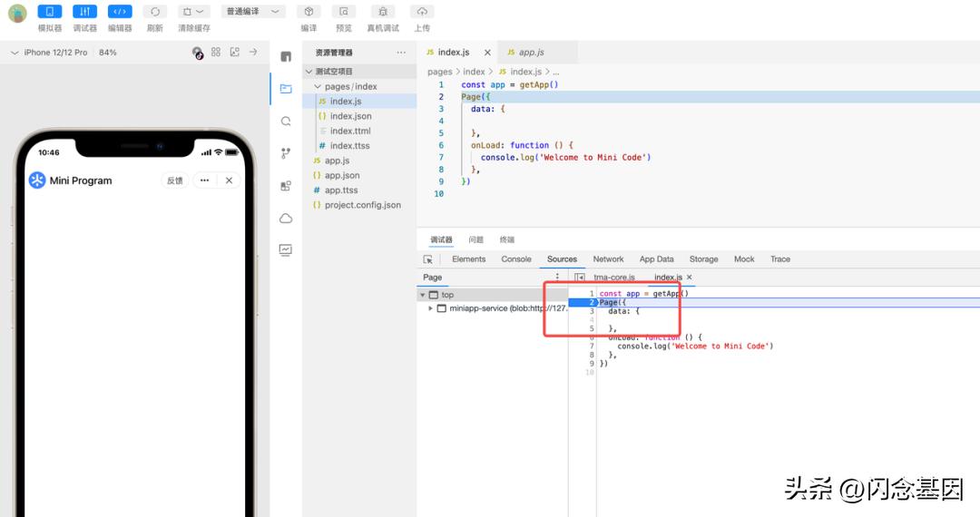Click the preview (预览) icon
Viewport: 980px width, 517px height.
pyautogui.click(x=344, y=12)
